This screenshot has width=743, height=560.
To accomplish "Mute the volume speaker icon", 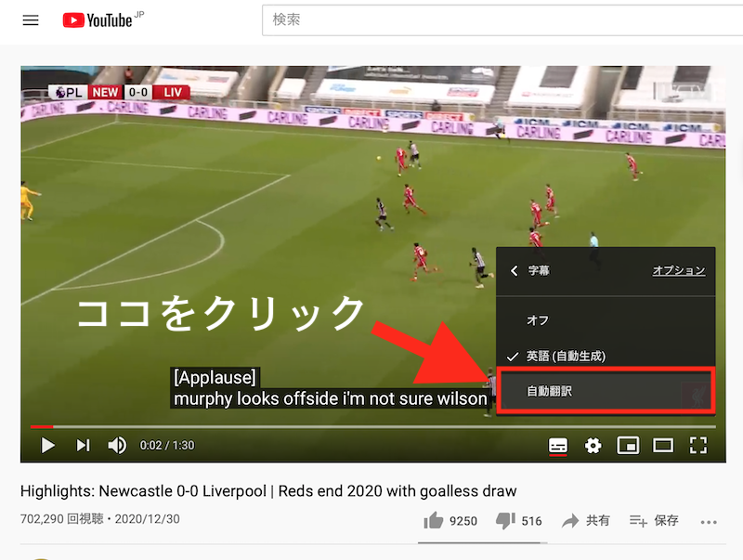I will (x=117, y=446).
